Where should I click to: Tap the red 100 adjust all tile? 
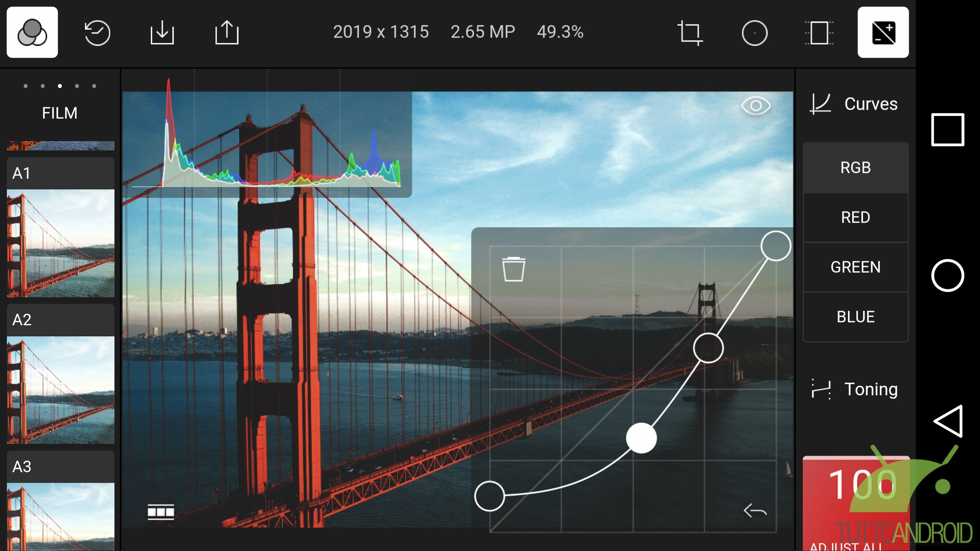[x=856, y=503]
